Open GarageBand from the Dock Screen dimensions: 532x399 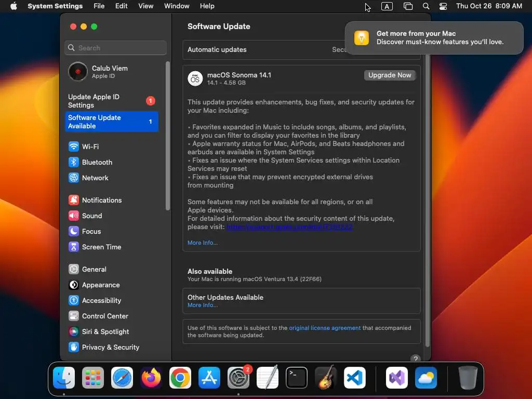pos(326,378)
